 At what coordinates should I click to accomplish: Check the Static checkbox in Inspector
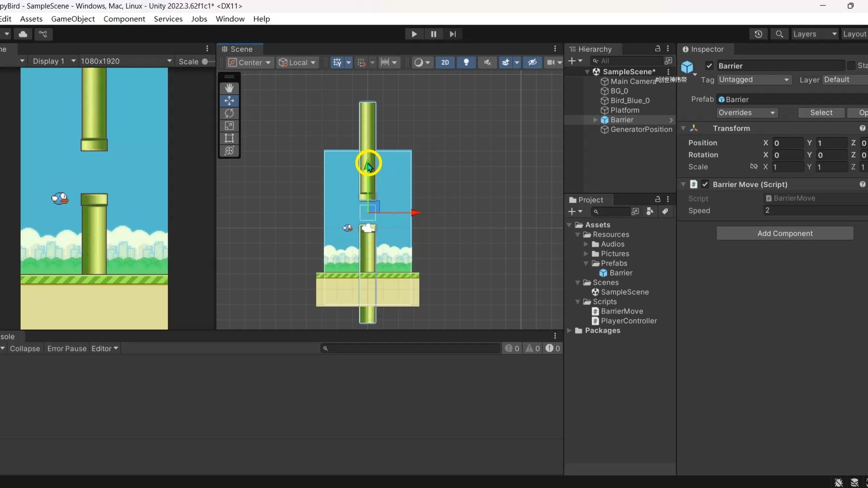coord(851,66)
